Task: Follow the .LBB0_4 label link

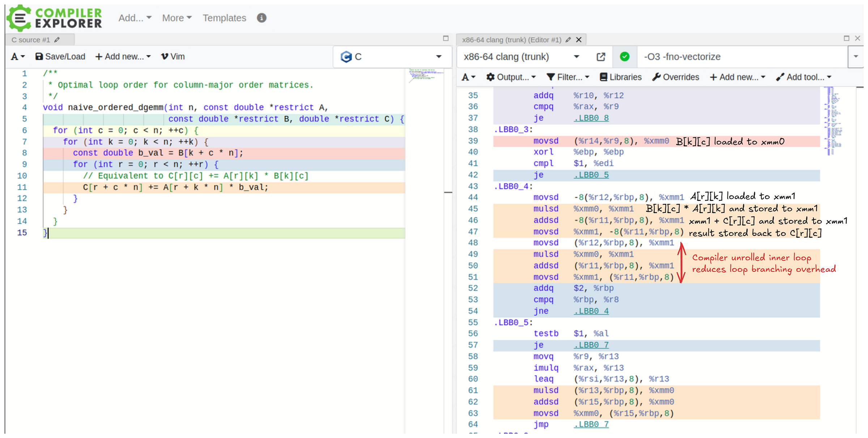Action: (x=591, y=311)
